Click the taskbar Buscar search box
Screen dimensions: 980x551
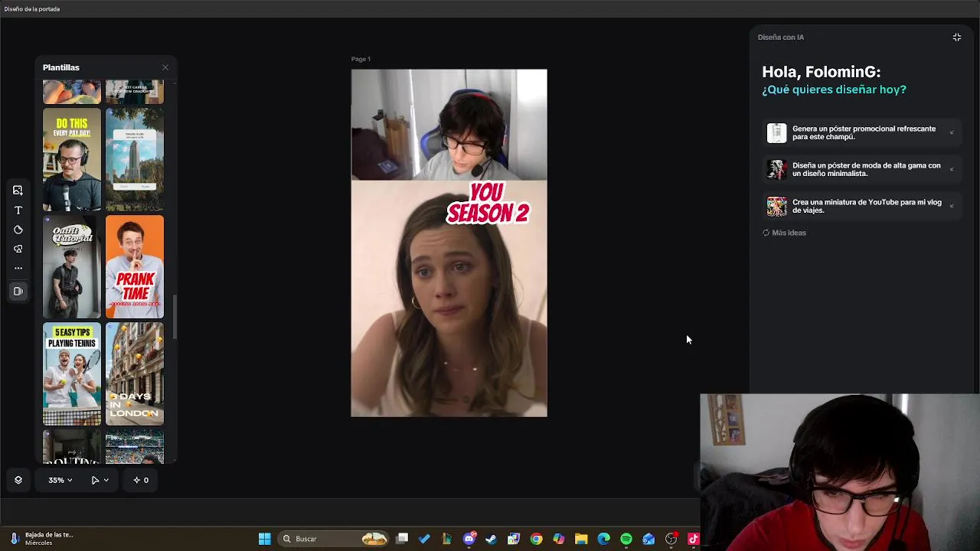pos(333,539)
